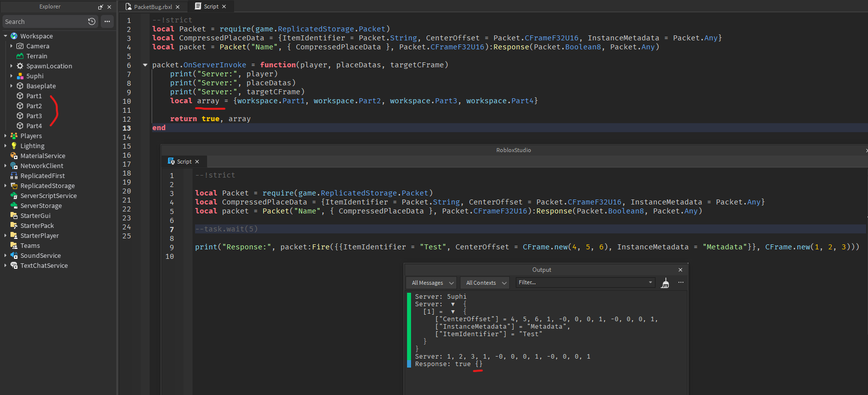The height and width of the screenshot is (395, 868).
Task: Click the Terrain icon
Action: click(x=20, y=56)
